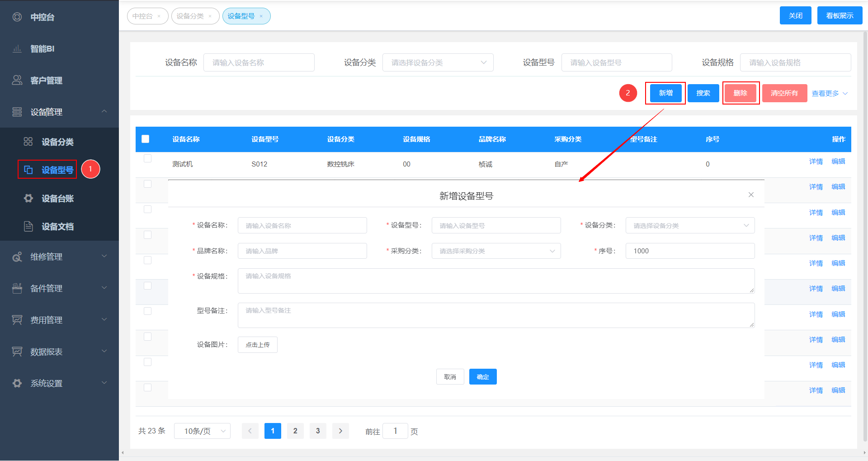Image resolution: width=868 pixels, height=461 pixels.
Task: Close the 设备型号 tab using its x icon
Action: pos(261,16)
